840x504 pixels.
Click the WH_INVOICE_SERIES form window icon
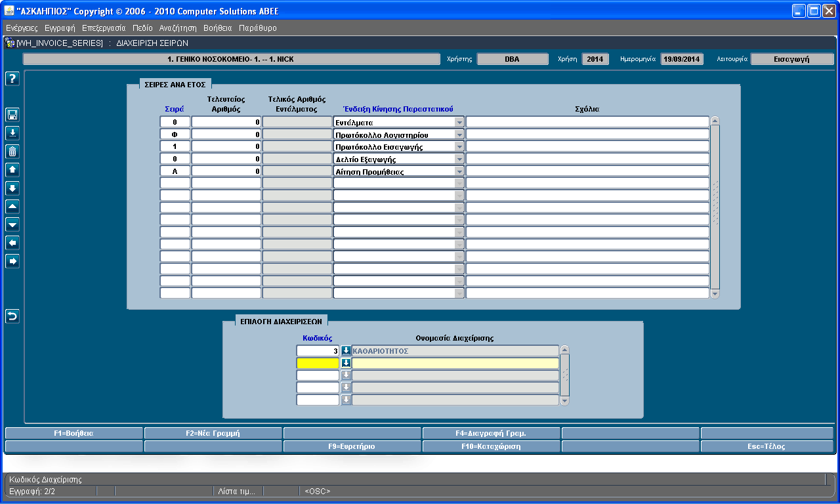click(10, 43)
